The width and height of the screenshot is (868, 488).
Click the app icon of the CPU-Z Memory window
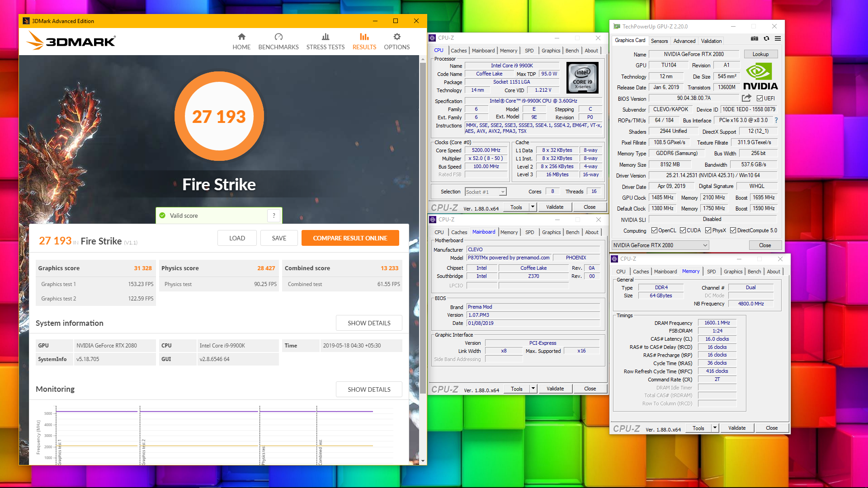coord(614,259)
